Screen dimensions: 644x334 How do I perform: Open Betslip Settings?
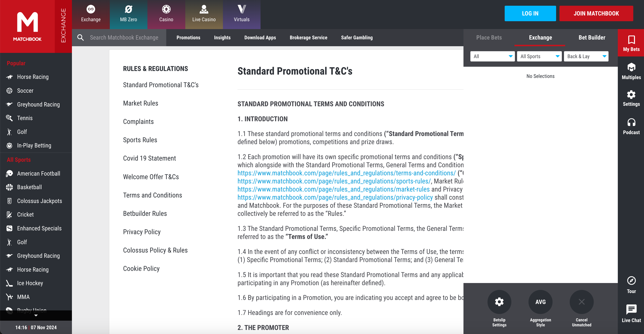[499, 302]
